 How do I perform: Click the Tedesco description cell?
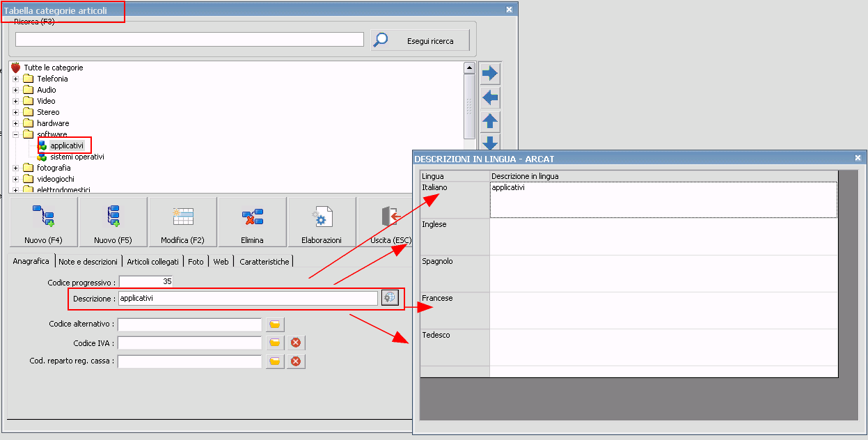[663, 347]
